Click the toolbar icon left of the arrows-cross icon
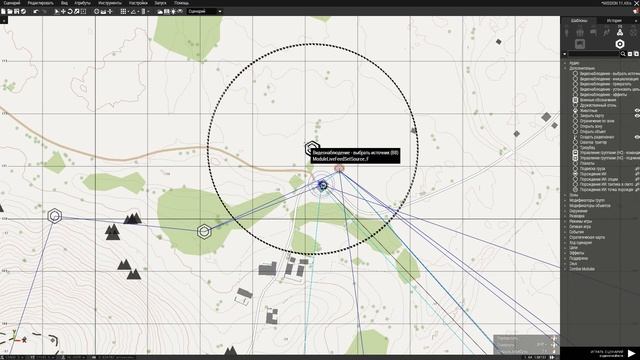Screen dimensions: 640x360 tap(103, 11)
